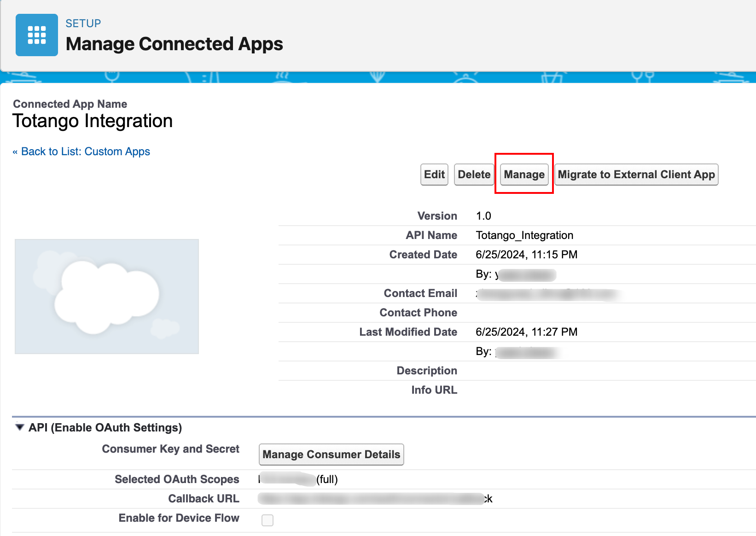Open the user link under Created Date
The height and width of the screenshot is (536, 756).
tap(526, 275)
